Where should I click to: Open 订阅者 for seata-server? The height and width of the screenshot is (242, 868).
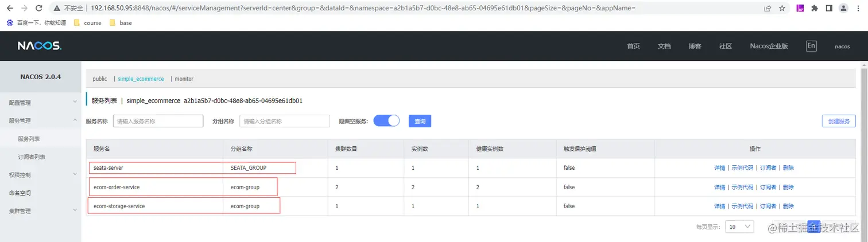(x=768, y=168)
